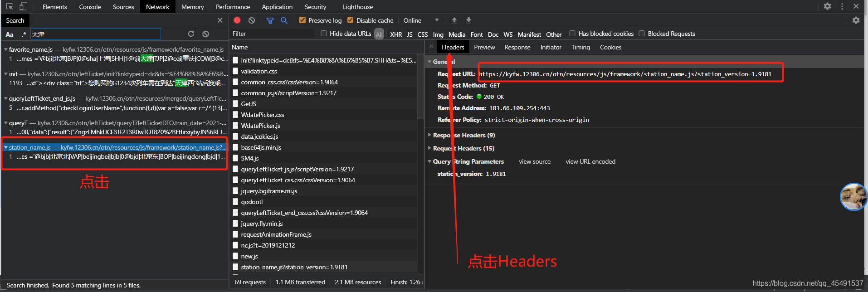Toggle Preserve log checkbox
This screenshot has width=868, height=292.
pyautogui.click(x=302, y=20)
